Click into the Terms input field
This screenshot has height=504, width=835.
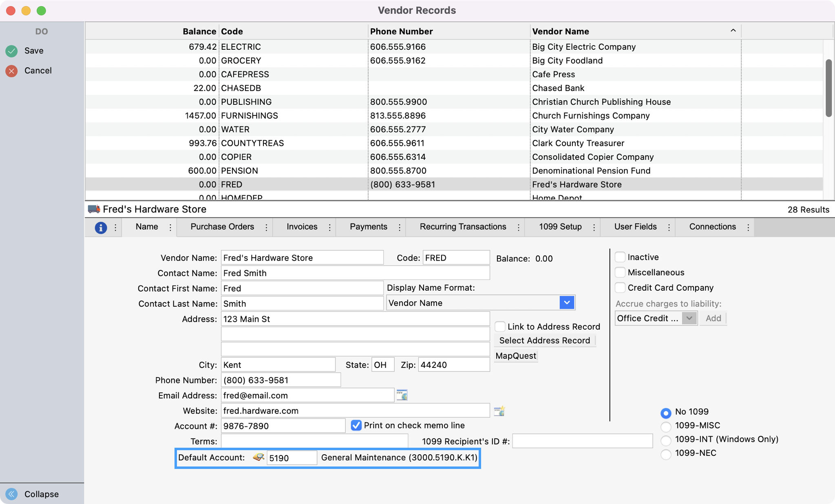point(314,442)
